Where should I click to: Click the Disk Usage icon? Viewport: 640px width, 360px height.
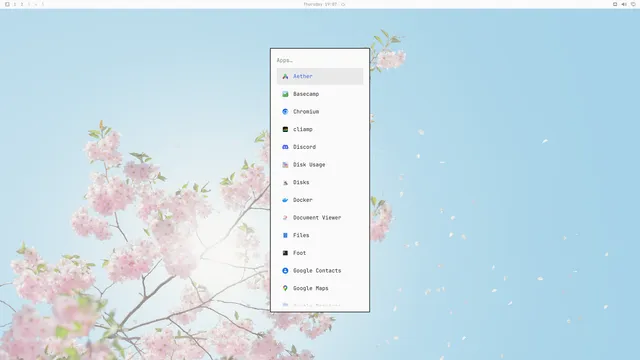coord(285,164)
